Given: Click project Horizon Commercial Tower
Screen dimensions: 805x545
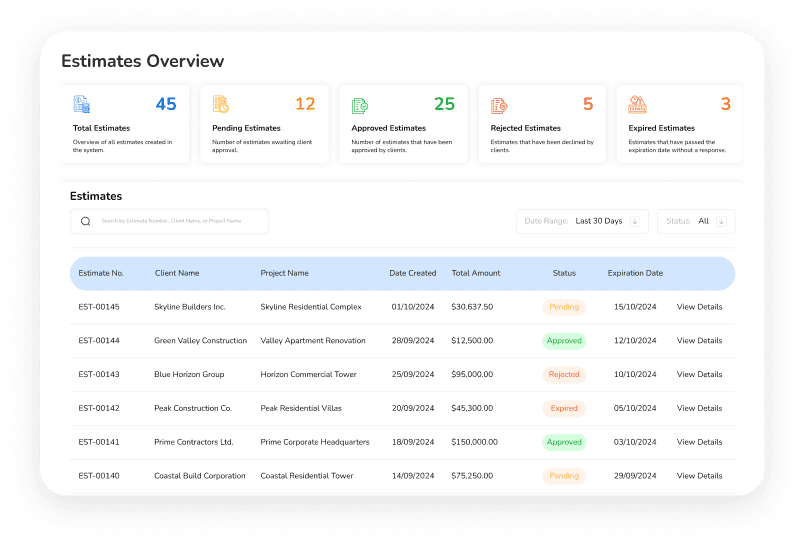Looking at the screenshot, I should (x=308, y=375).
